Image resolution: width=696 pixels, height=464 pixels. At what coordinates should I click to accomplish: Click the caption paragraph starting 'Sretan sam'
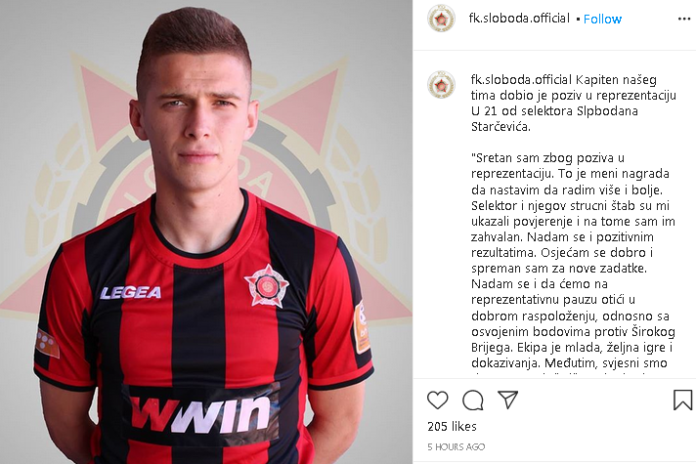pyautogui.click(x=573, y=260)
